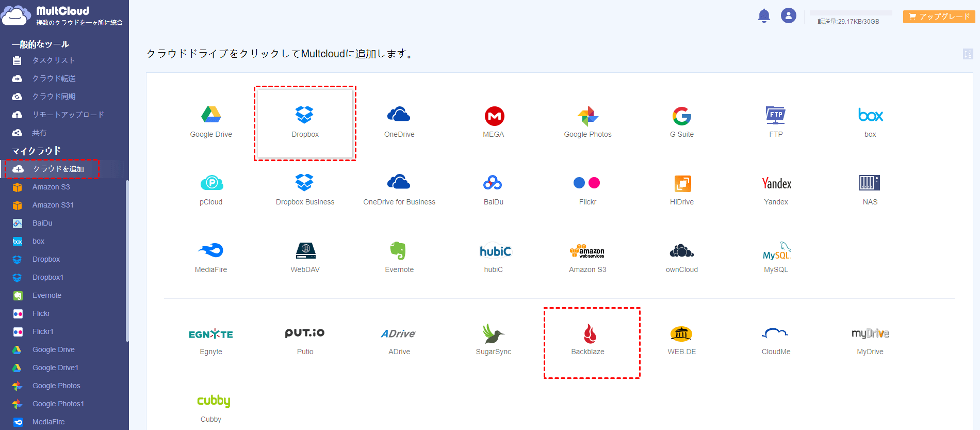
Task: Select the ADrive icon
Action: coord(398,333)
